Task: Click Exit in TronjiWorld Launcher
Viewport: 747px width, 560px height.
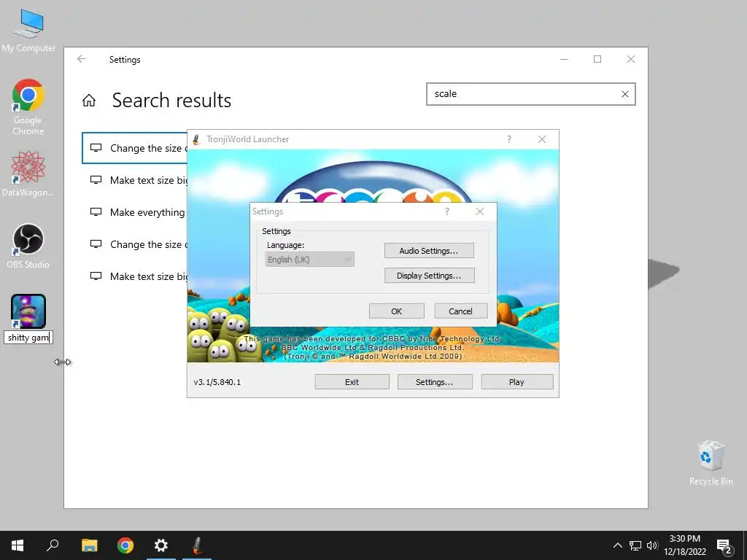Action: point(352,382)
